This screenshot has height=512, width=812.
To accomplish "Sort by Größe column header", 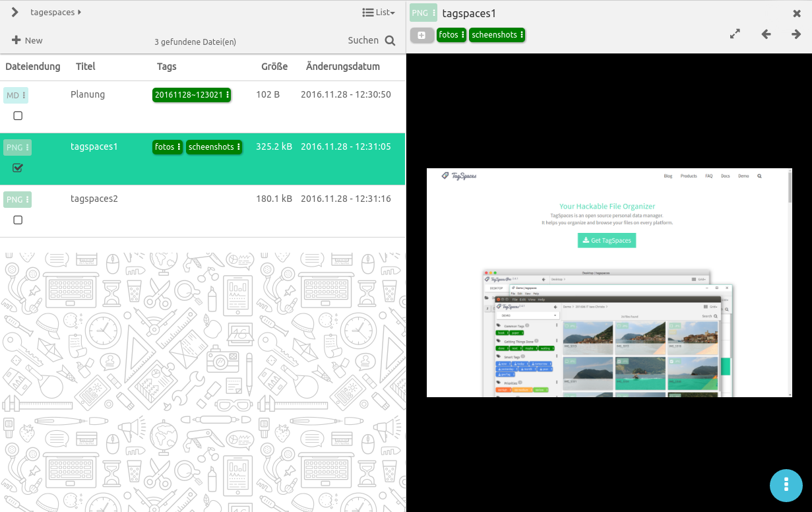I will pos(274,67).
